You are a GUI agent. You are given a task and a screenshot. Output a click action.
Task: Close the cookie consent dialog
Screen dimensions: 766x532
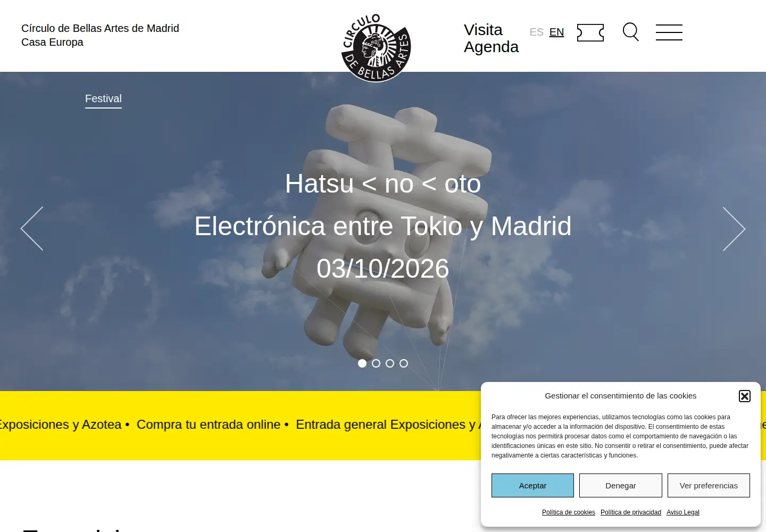[x=745, y=396]
